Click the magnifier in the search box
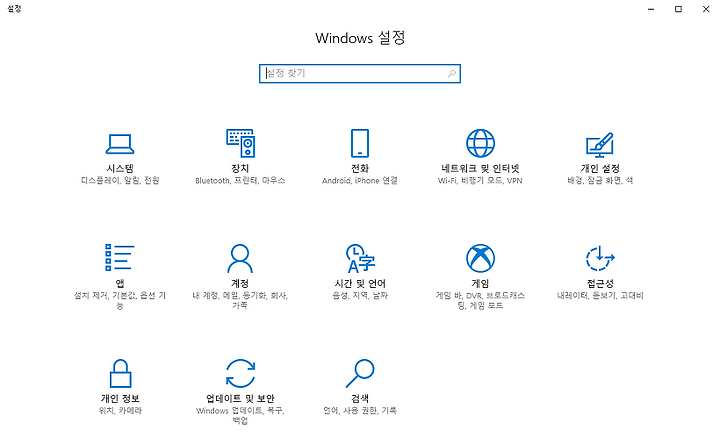The height and width of the screenshot is (437, 720). (x=452, y=73)
